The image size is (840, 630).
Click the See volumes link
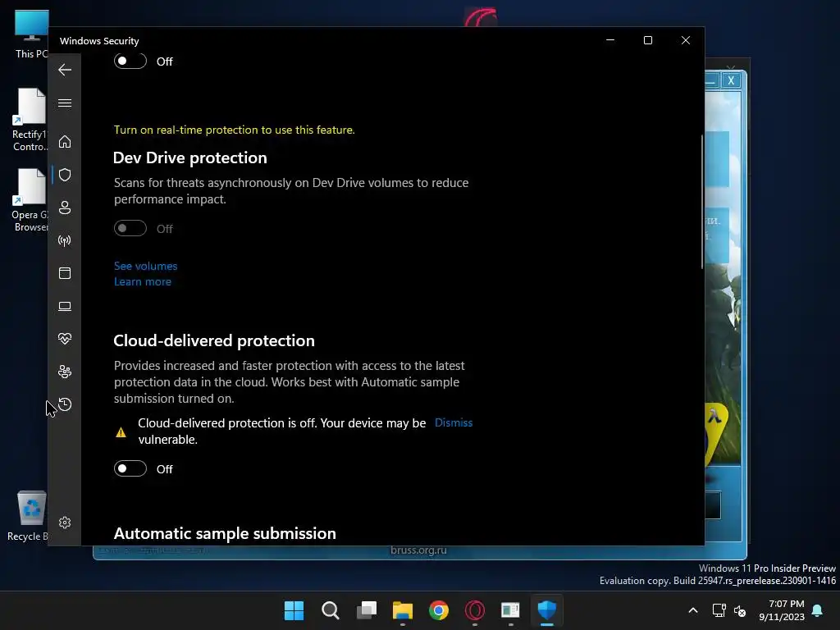[x=145, y=267]
